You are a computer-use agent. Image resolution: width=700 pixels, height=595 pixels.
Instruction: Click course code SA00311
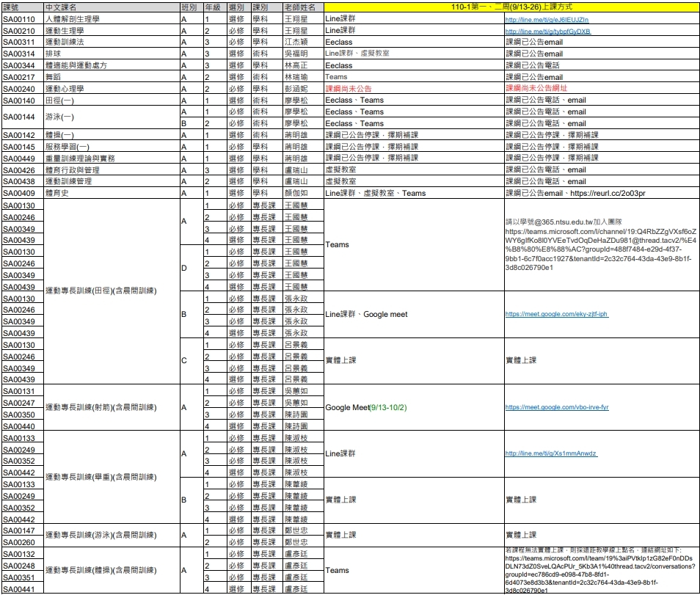click(19, 42)
